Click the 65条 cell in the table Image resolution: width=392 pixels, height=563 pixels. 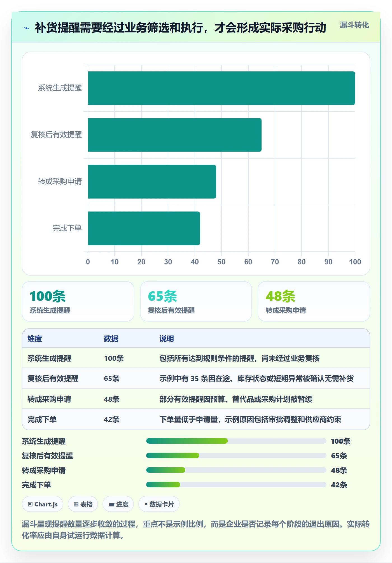click(x=112, y=378)
